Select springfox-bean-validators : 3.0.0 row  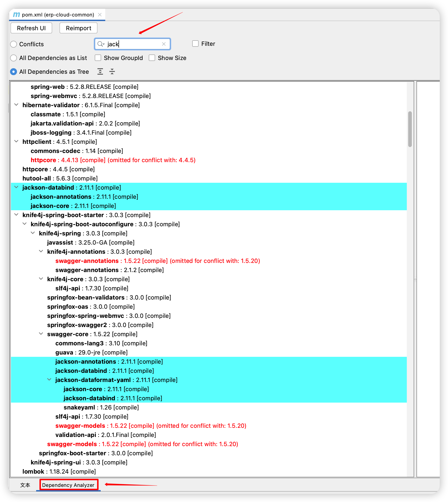click(109, 297)
